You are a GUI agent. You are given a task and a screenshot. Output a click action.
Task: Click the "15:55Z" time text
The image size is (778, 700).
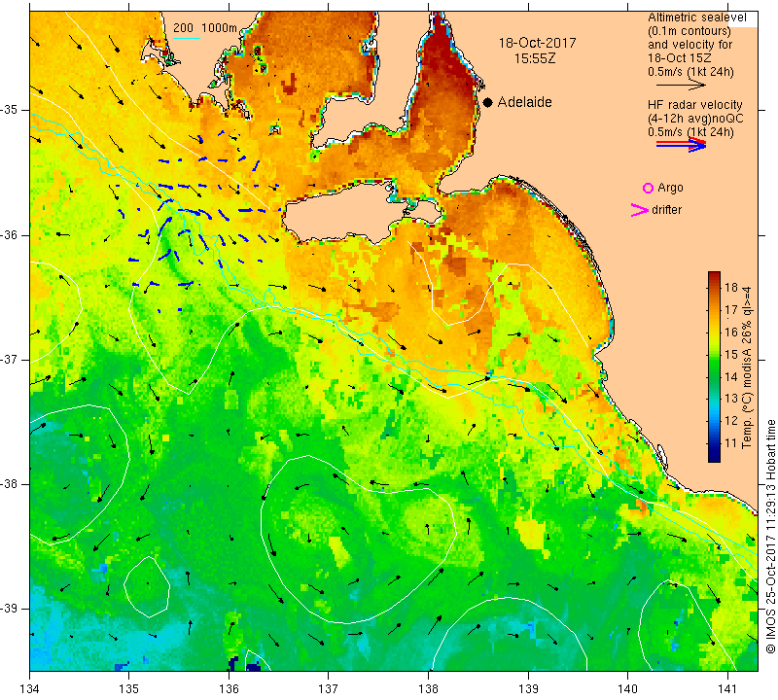tap(534, 58)
